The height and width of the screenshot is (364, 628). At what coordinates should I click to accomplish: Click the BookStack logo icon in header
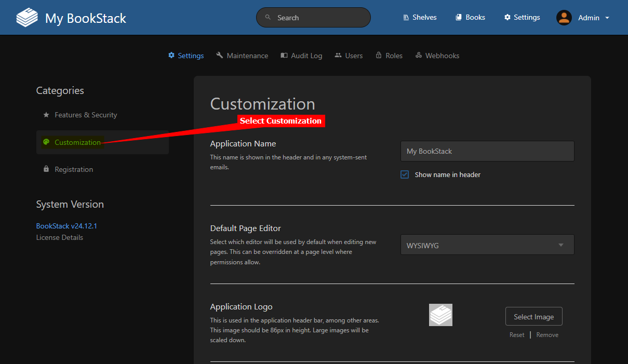27,18
